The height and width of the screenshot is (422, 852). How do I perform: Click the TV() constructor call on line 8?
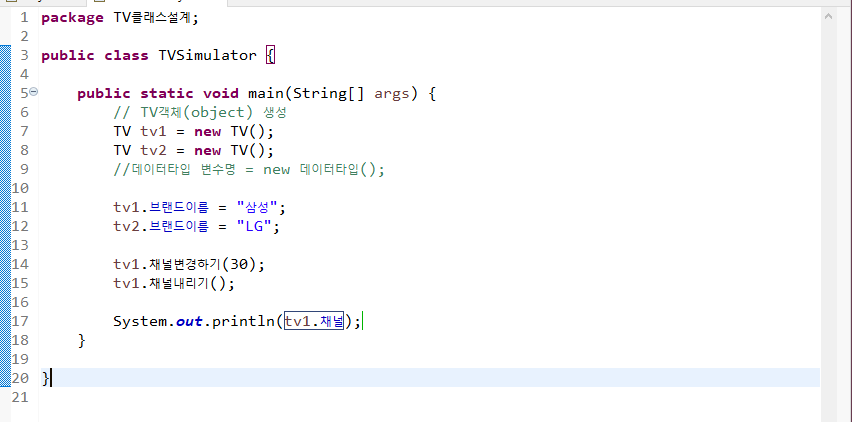tap(248, 150)
